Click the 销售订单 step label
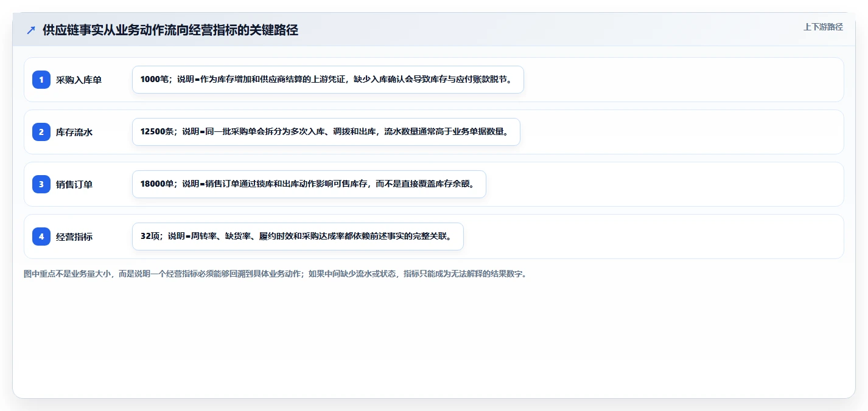The width and height of the screenshot is (868, 411). (x=74, y=184)
